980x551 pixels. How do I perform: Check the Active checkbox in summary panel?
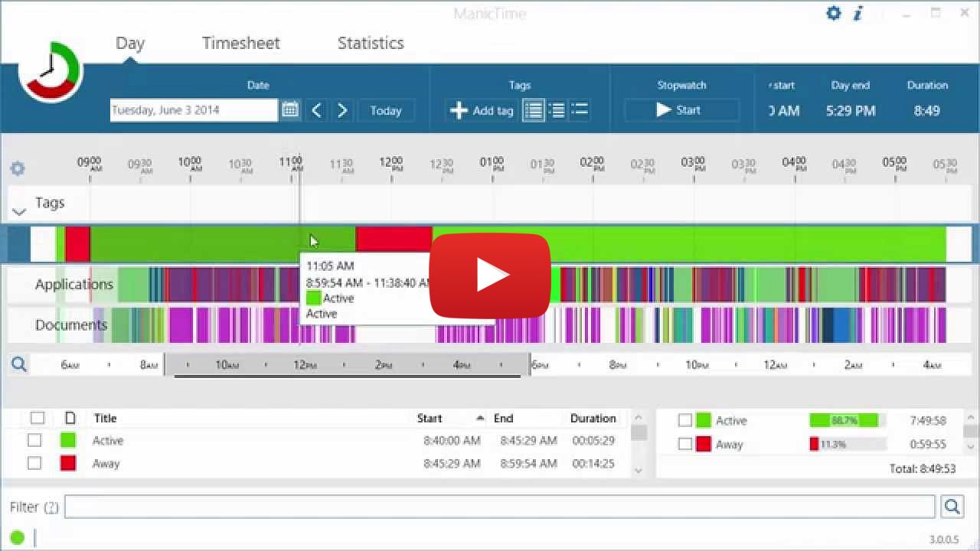tap(685, 420)
